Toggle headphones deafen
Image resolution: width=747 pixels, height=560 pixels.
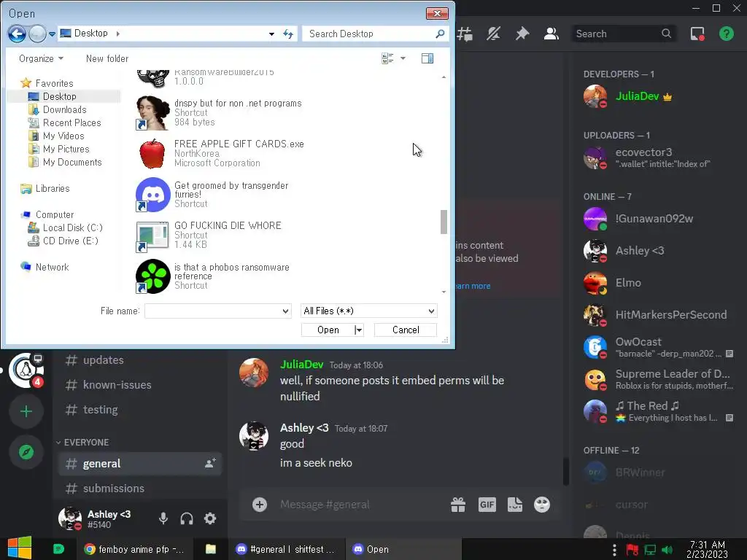point(187,518)
